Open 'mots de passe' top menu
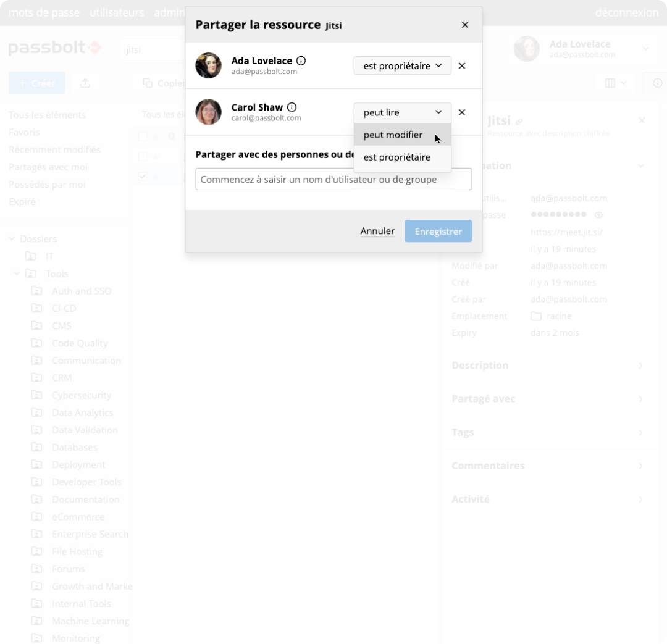This screenshot has height=644, width=667. (44, 13)
